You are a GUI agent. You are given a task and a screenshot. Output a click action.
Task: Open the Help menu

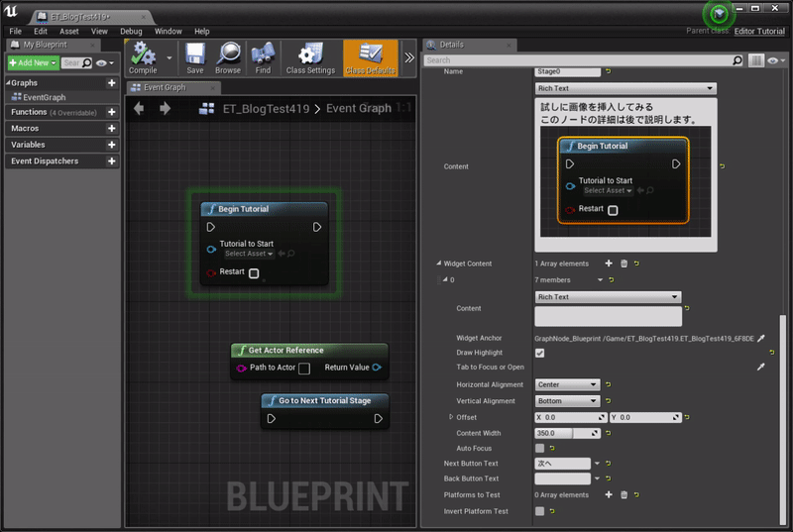202,32
